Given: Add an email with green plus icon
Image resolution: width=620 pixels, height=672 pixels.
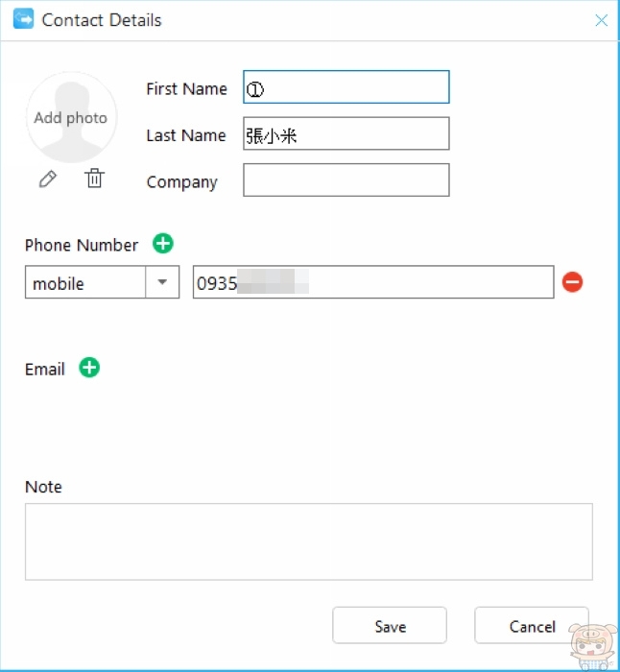Looking at the screenshot, I should click(89, 368).
